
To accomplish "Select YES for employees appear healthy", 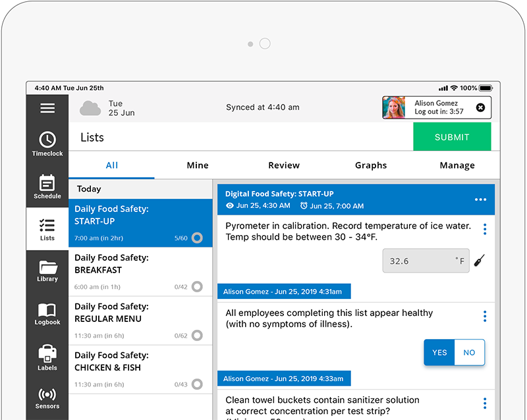I will (439, 352).
